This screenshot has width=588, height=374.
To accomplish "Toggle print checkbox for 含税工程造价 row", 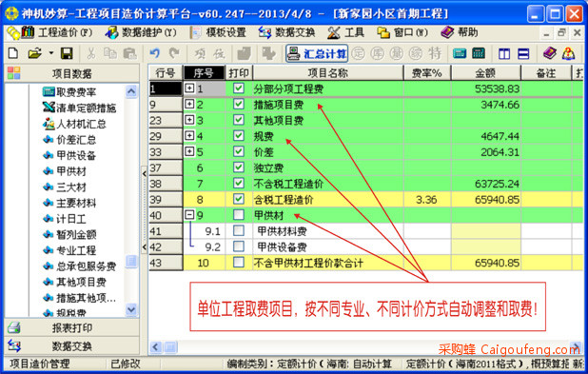I will click(x=239, y=199).
